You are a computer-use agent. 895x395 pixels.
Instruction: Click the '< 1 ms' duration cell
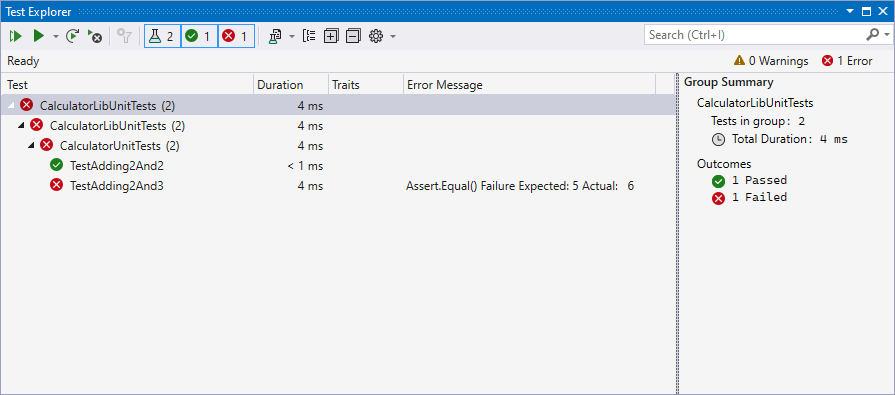(305, 166)
